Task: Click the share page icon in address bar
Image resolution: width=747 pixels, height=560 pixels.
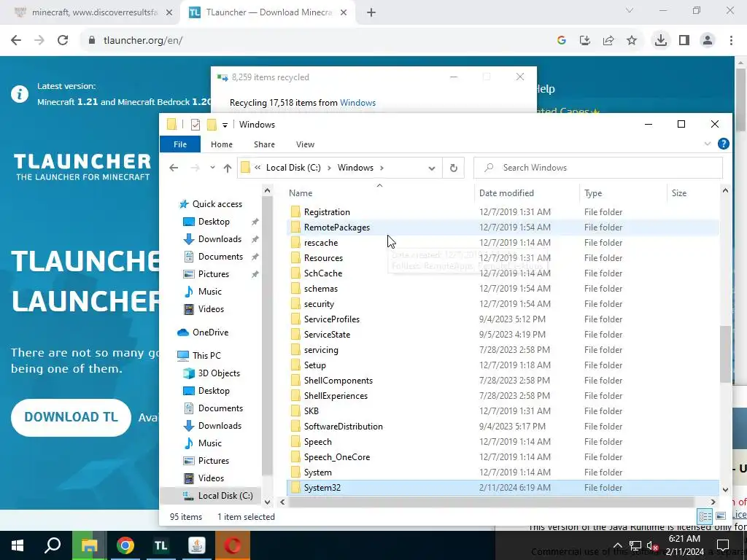Action: [608, 41]
